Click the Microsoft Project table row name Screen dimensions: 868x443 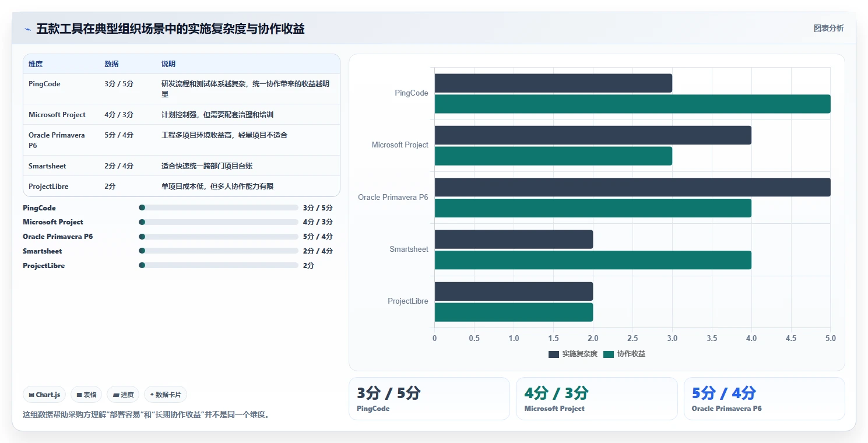click(x=57, y=115)
